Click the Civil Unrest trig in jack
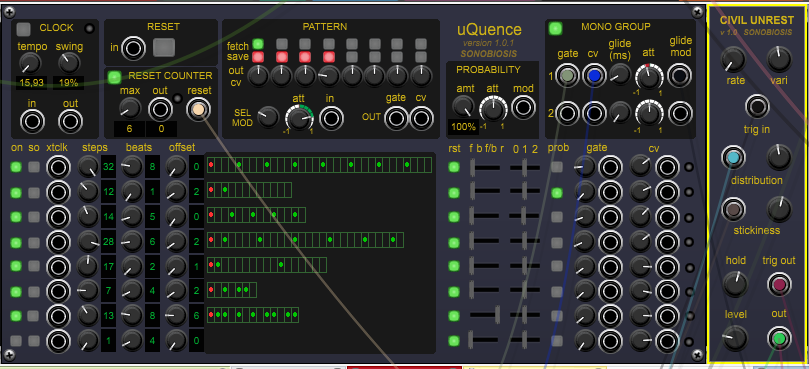 click(757, 107)
